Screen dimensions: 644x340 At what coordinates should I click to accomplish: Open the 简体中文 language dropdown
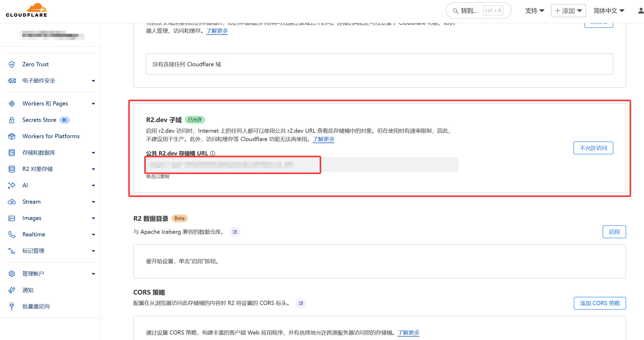(609, 11)
